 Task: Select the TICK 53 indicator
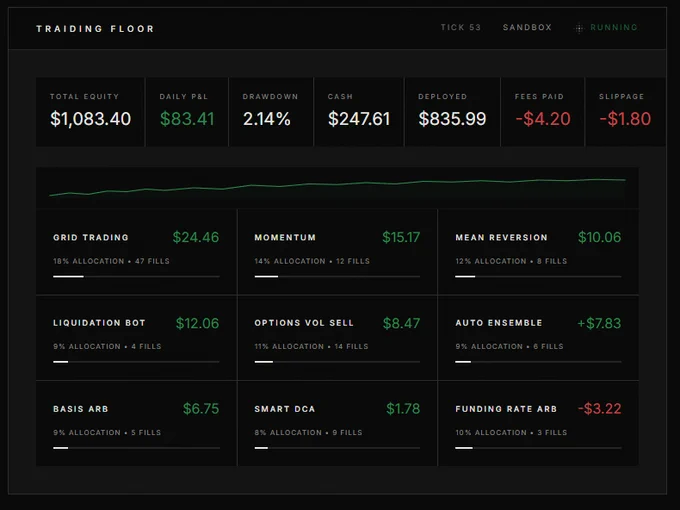(461, 27)
